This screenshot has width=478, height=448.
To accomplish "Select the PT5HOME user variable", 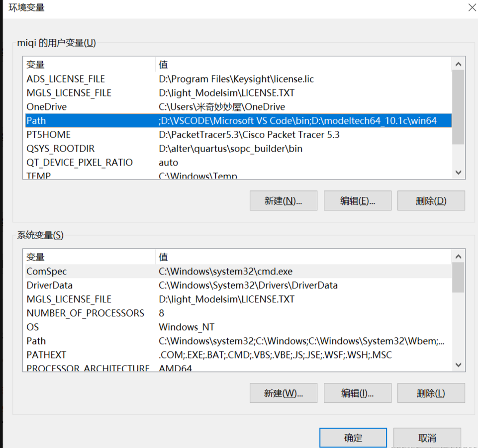I will coord(49,135).
